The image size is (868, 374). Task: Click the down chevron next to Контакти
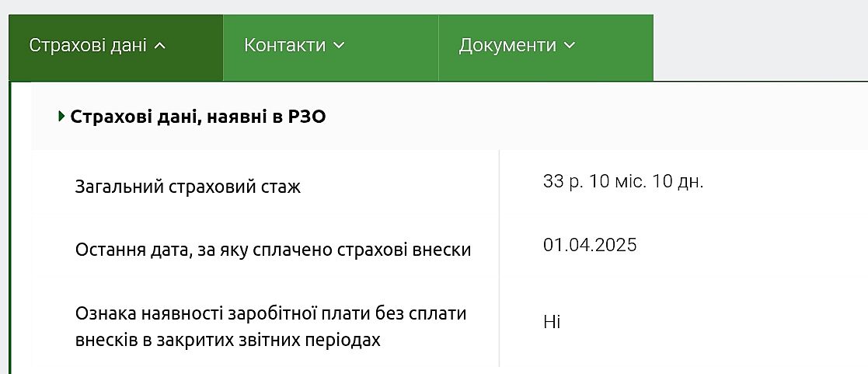coord(338,46)
